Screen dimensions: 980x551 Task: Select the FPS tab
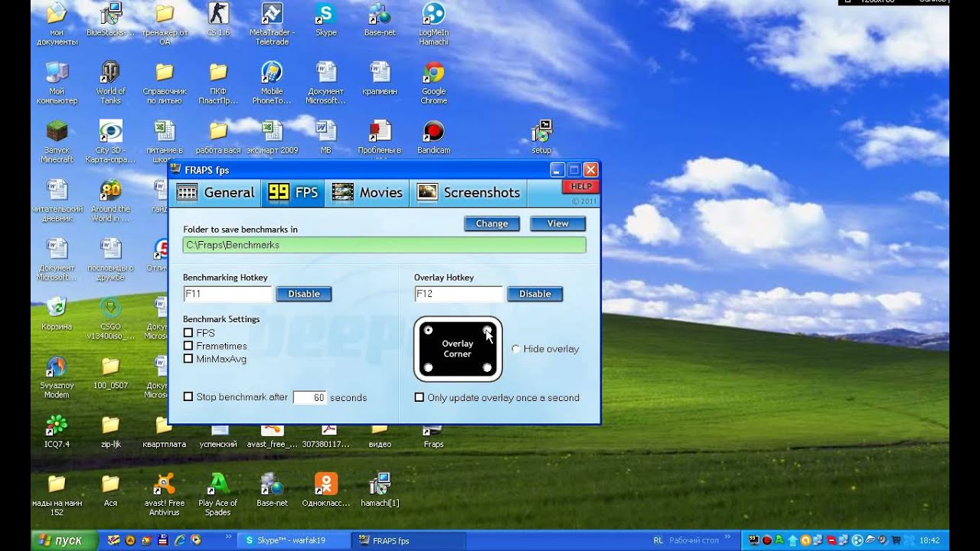294,193
